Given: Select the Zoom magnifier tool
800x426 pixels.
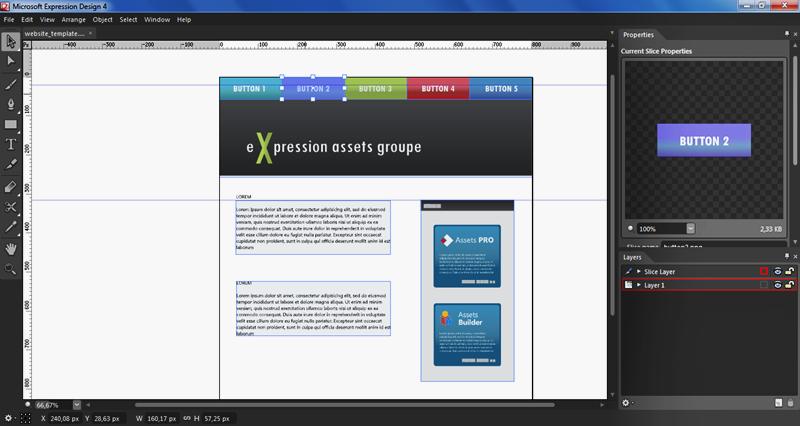Looking at the screenshot, I should (x=11, y=269).
